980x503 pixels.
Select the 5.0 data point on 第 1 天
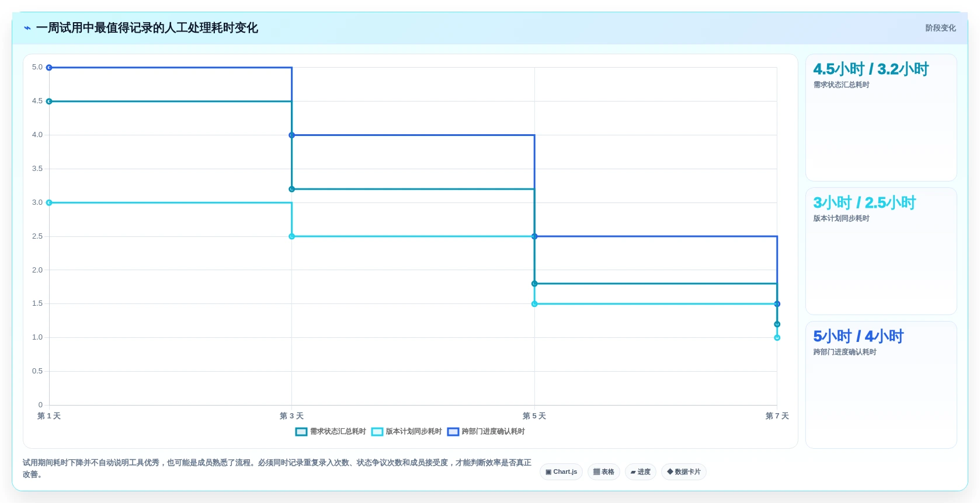[x=49, y=68]
